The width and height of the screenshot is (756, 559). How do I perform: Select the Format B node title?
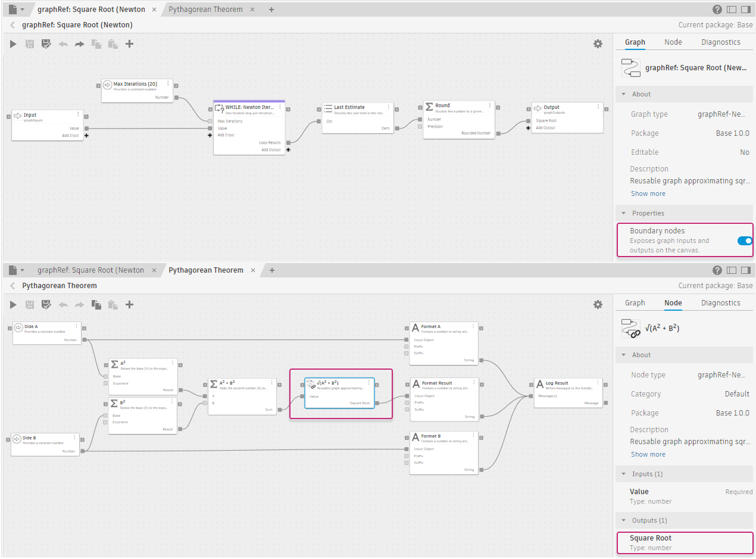(x=431, y=436)
